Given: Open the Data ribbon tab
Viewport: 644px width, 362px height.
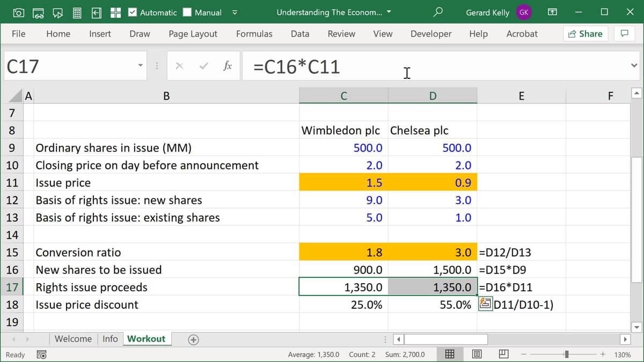Looking at the screenshot, I should pyautogui.click(x=299, y=34).
